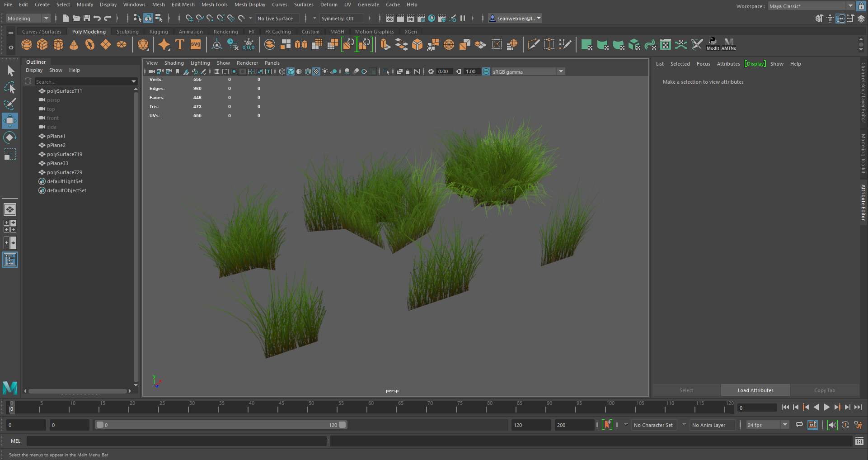The width and height of the screenshot is (868, 460).
Task: Click the Freeze Transformations snowflake icon
Action: click(249, 44)
